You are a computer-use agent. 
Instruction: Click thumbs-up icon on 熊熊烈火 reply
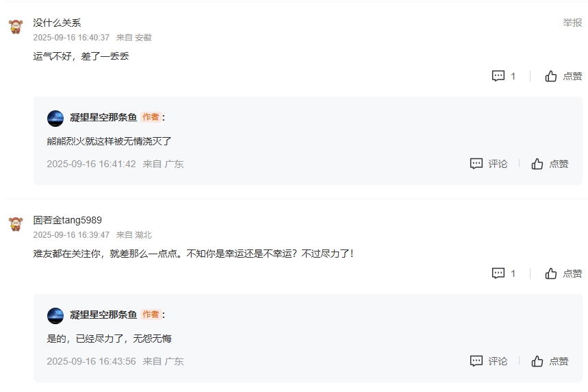537,164
